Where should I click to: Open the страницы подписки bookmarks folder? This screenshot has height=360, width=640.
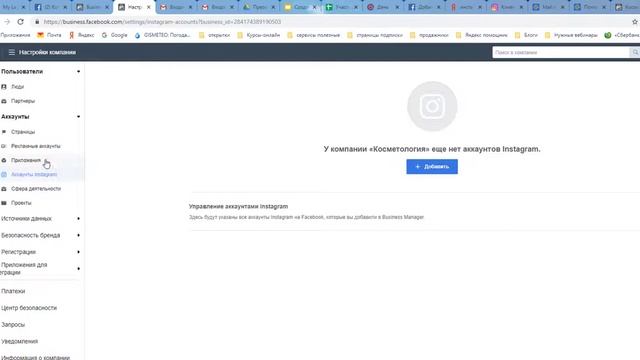tap(375, 35)
